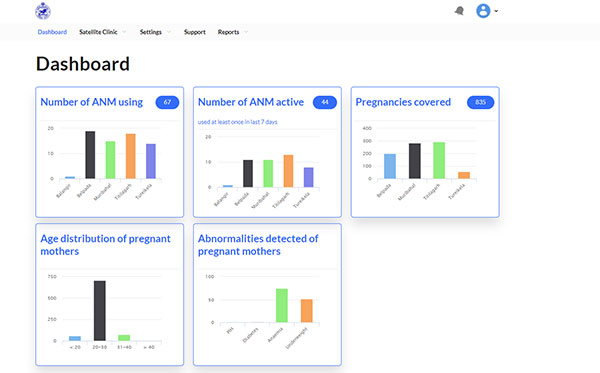This screenshot has width=600, height=373.
Task: Click the orange Underweight bar
Action: click(x=307, y=311)
